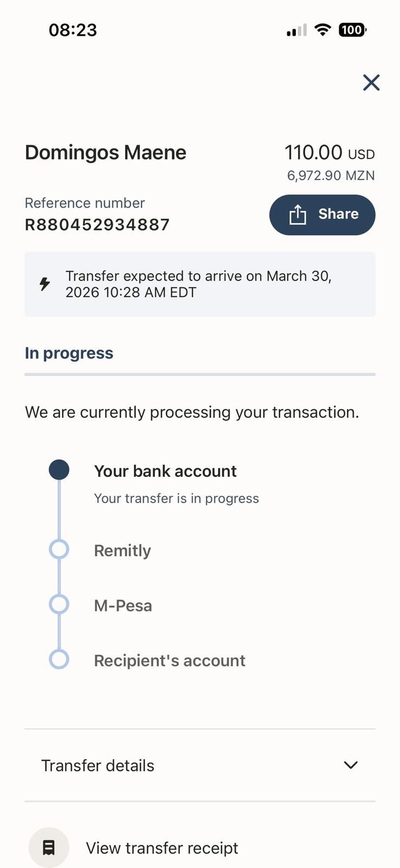Tap the M-Pesa step circle
Screen dimensions: 400x868
tap(59, 604)
